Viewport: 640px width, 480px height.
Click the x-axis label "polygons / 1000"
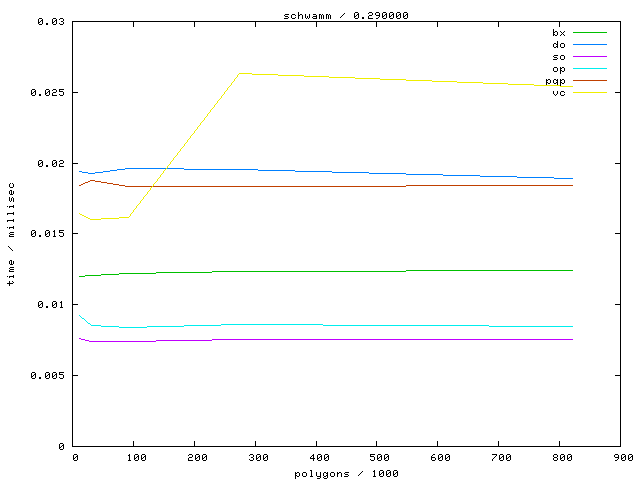click(x=347, y=473)
